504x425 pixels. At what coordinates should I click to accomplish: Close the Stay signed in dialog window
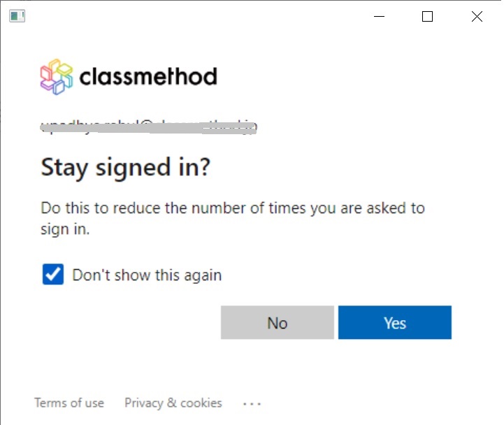click(477, 16)
